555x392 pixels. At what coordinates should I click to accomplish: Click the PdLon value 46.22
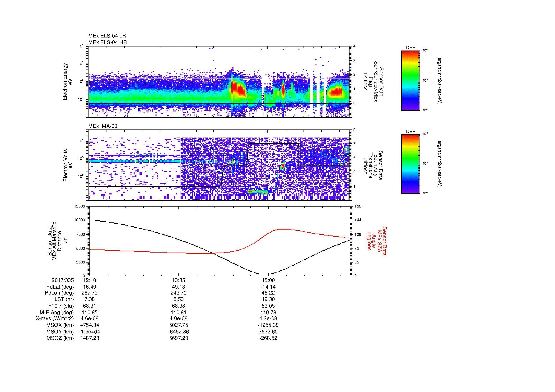point(268,293)
